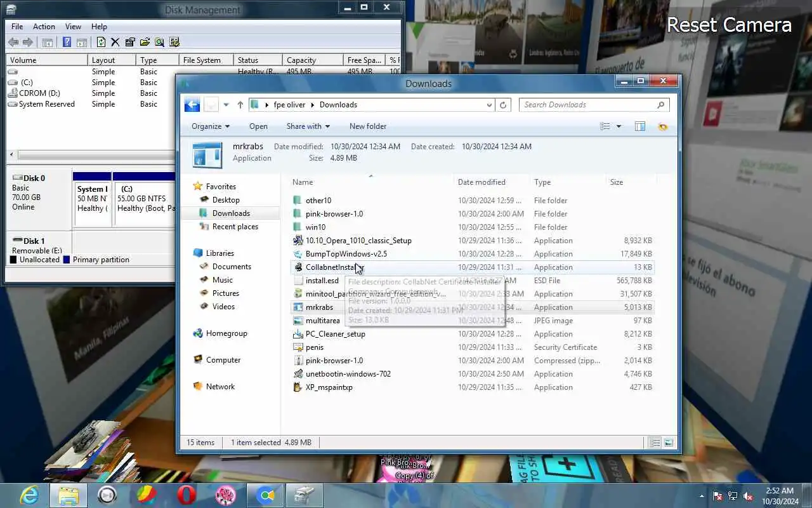
Task: Click Delete X icon in Disk Management toolbar
Action: click(115, 43)
